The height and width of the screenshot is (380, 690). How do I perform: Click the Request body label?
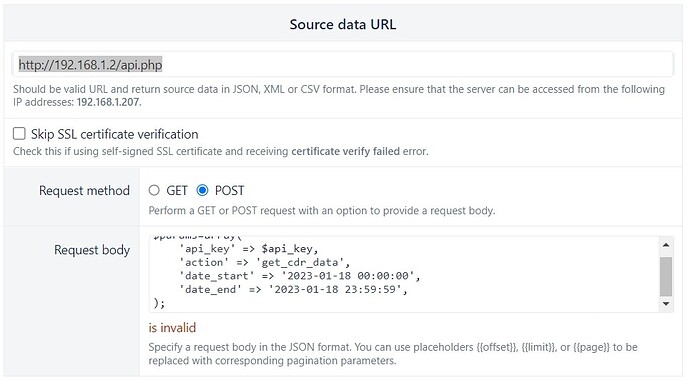tap(92, 250)
